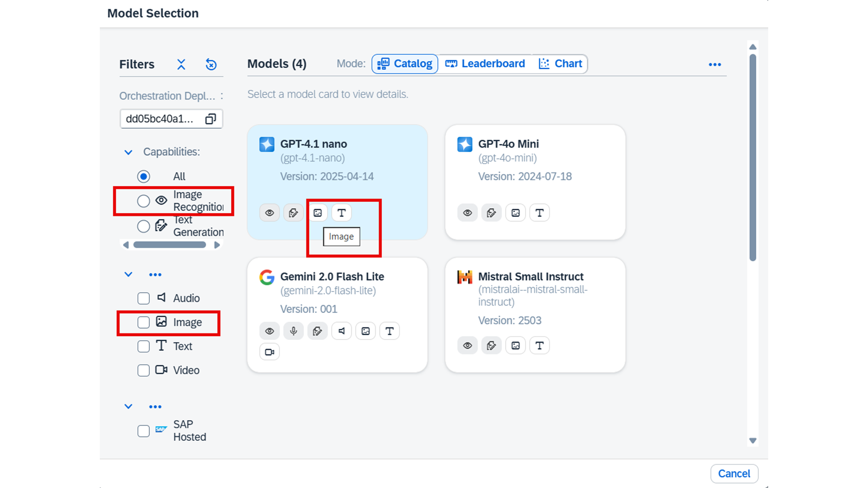Click the "Version: 2503" text

point(509,320)
